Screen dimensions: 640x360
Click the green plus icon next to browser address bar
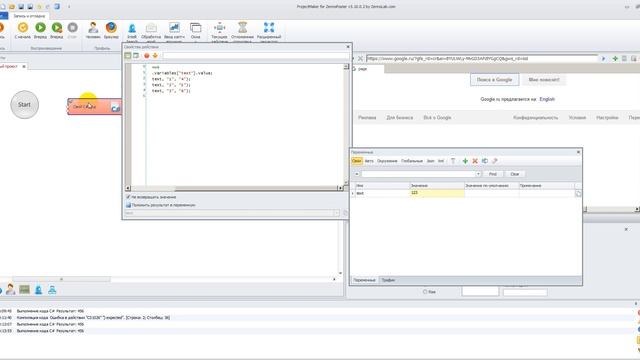point(615,59)
